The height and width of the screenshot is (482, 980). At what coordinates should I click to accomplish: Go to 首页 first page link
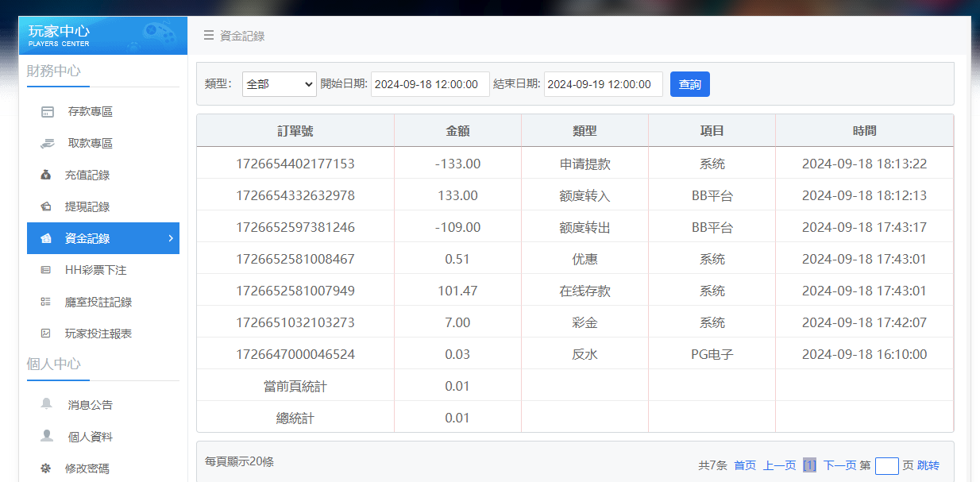pyautogui.click(x=747, y=465)
